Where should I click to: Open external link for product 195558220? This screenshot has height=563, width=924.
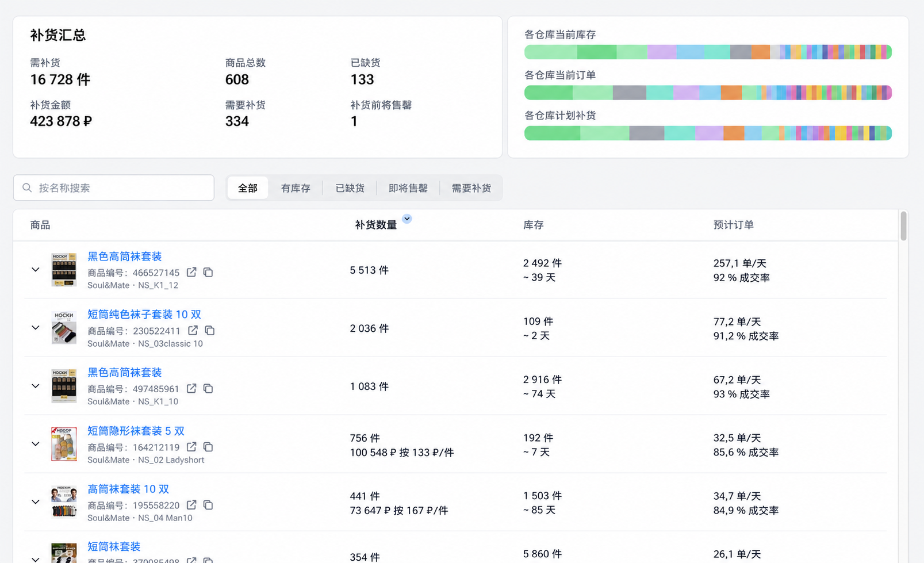pyautogui.click(x=191, y=505)
